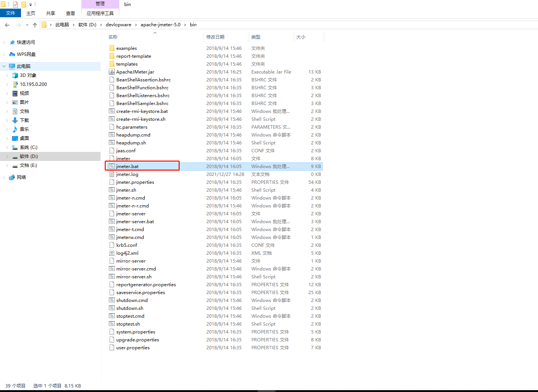The width and height of the screenshot is (538, 392).
Task: Click the 3D Objects sidebar icon
Action: click(x=15, y=75)
